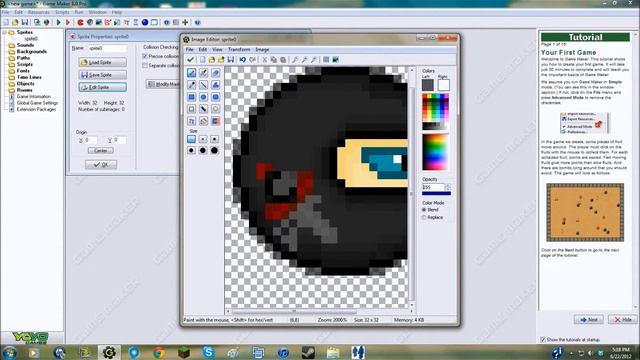Open the Image Editor File menu
The height and width of the screenshot is (360, 640).
pyautogui.click(x=189, y=49)
